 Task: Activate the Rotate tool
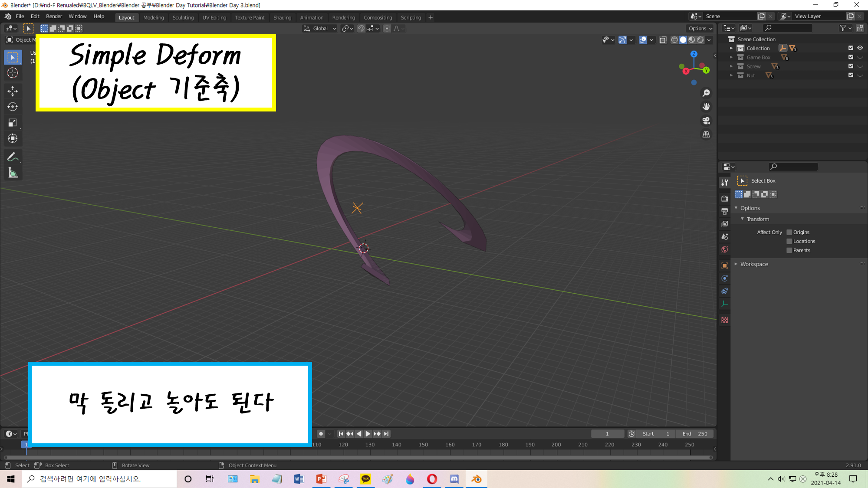coord(13,107)
